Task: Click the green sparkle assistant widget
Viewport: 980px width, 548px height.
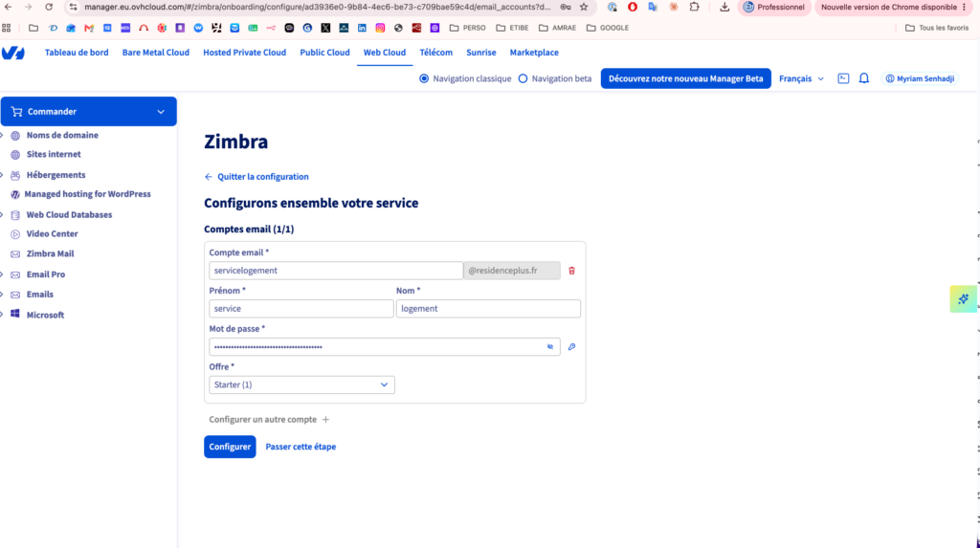Action: 963,298
